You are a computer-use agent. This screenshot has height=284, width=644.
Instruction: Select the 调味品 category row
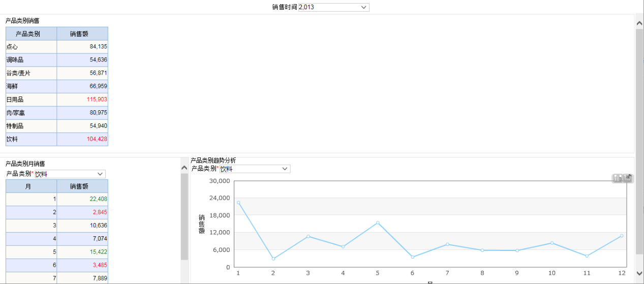[x=32, y=60]
